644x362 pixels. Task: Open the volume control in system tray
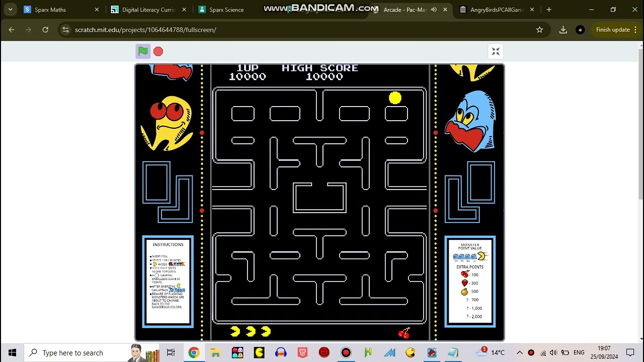(553, 352)
